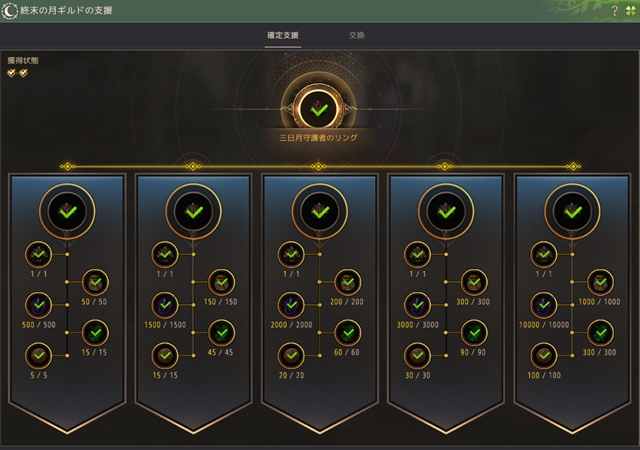Open the help question mark icon
The width and height of the screenshot is (640, 450).
(x=615, y=11)
